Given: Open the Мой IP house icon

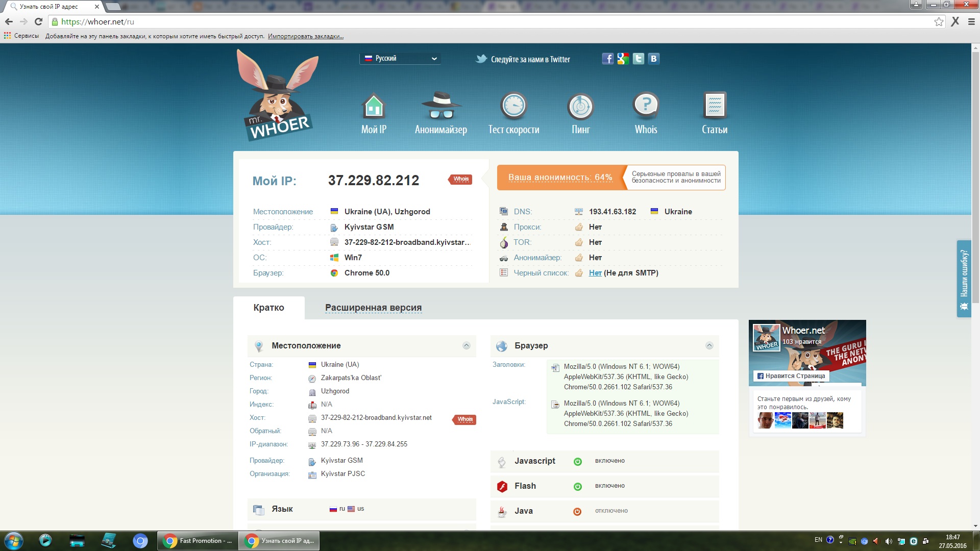Looking at the screenshot, I should [373, 106].
